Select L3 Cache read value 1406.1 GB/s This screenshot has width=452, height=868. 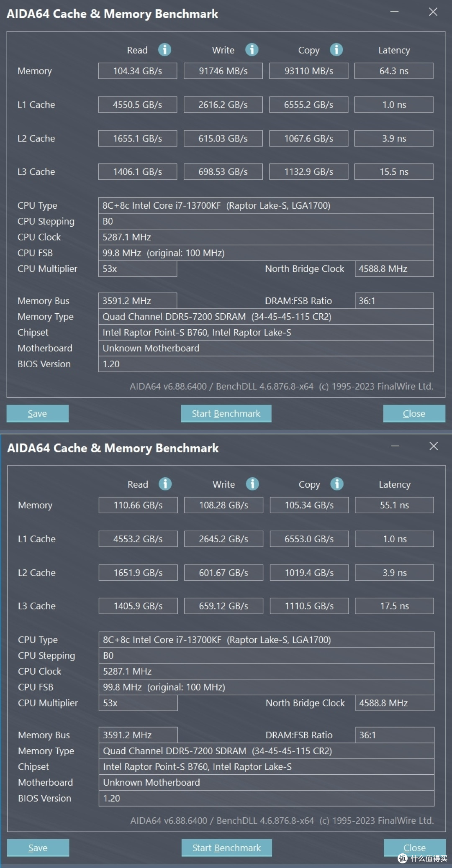click(138, 172)
